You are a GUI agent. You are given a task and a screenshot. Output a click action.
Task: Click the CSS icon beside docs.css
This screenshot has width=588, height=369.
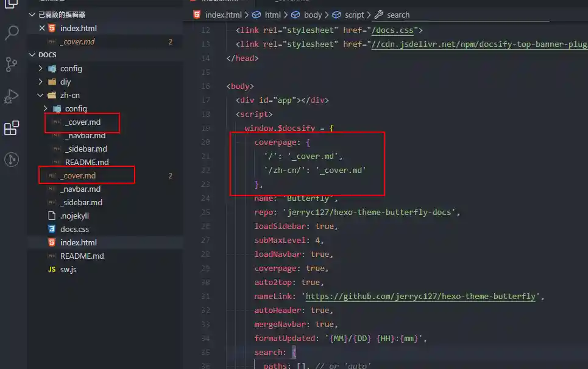pyautogui.click(x=52, y=230)
